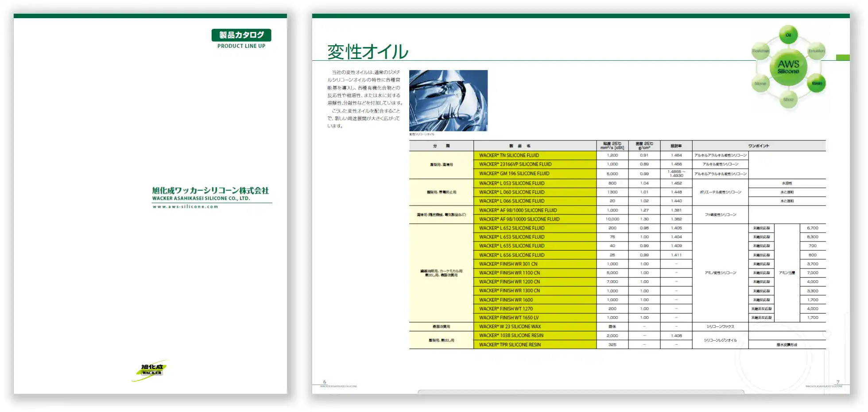Select WACKER AF 98/1000 SILICONE FLUID row
The height and width of the screenshot is (412, 868).
535,210
